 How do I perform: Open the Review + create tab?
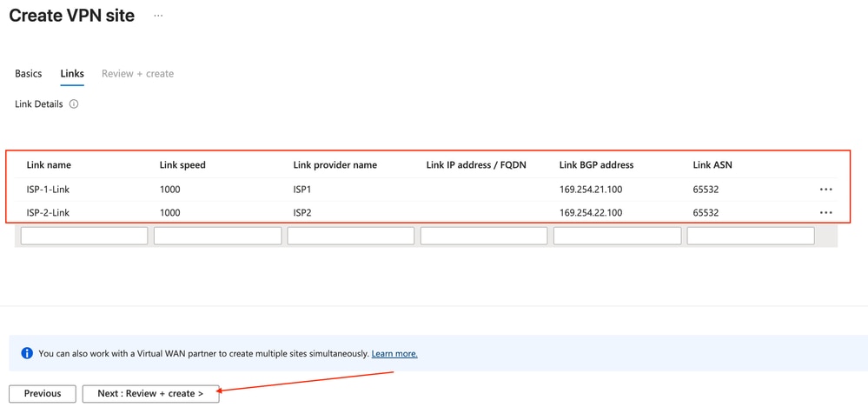click(x=137, y=74)
